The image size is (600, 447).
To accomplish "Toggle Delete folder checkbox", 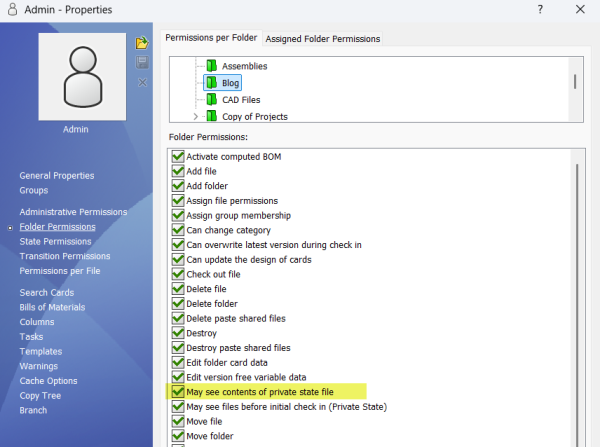I will coord(178,303).
